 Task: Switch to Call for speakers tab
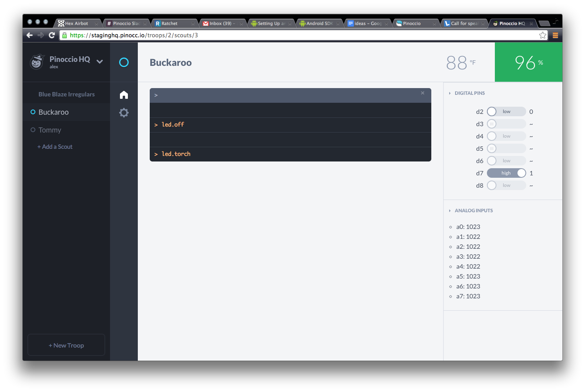coord(465,23)
